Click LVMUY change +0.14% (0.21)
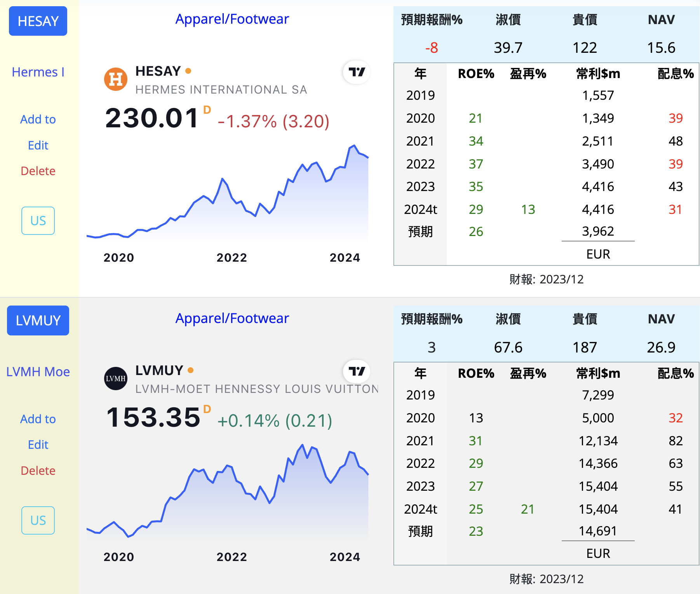Viewport: 700px width, 594px height. [x=275, y=421]
